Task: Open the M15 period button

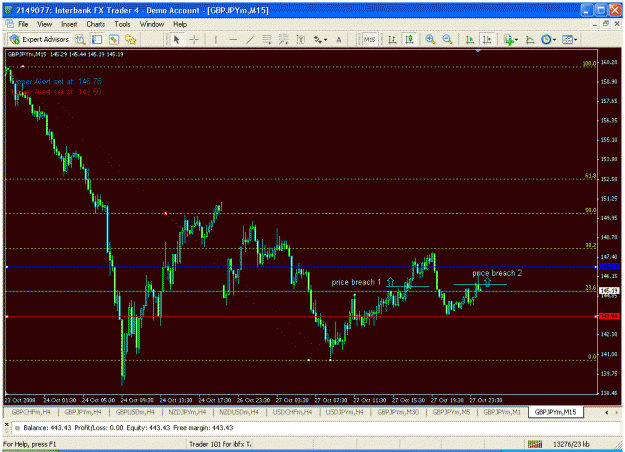Action: (369, 39)
